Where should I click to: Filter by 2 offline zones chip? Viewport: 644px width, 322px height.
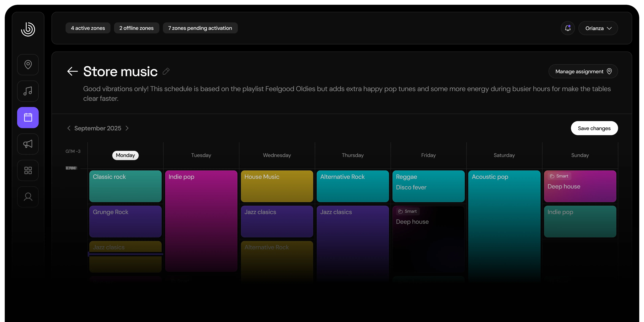[137, 28]
